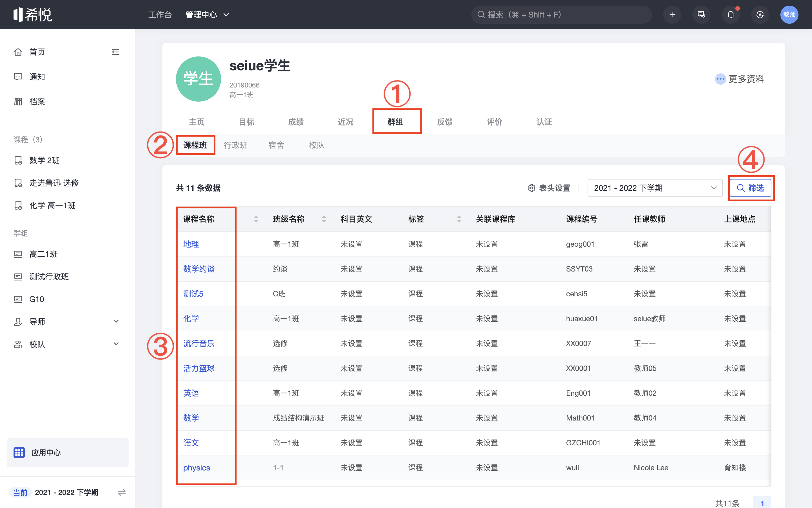Collapse the sidebar with the fold icon
The height and width of the screenshot is (508, 812).
tap(115, 52)
